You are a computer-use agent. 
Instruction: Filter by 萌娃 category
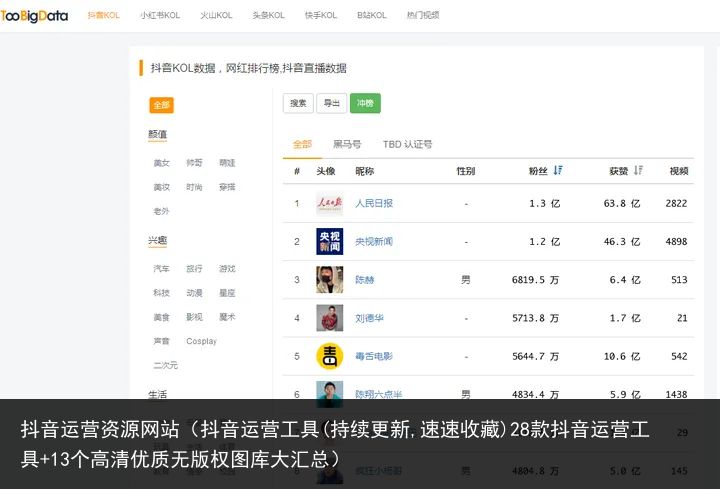227,163
